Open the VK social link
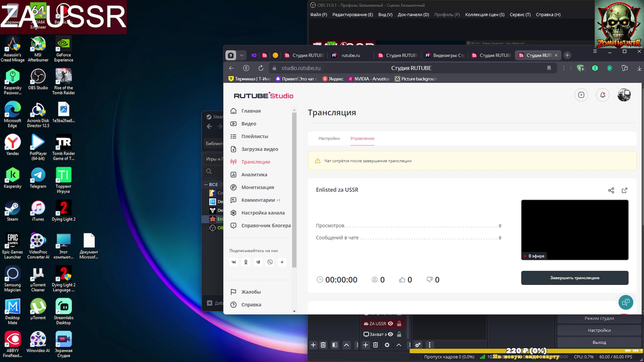The width and height of the screenshot is (644, 362). [234, 262]
